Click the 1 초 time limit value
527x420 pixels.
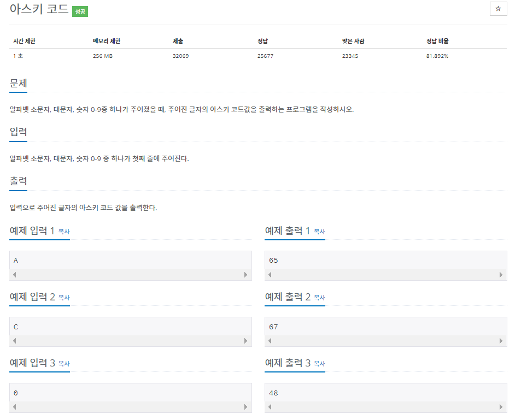click(x=18, y=56)
